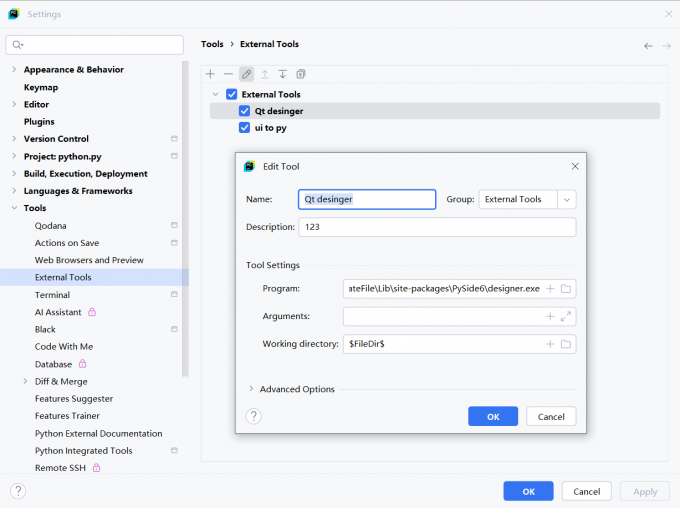Expand the Editor settings node
Viewport: 680px width, 508px height.
point(14,104)
